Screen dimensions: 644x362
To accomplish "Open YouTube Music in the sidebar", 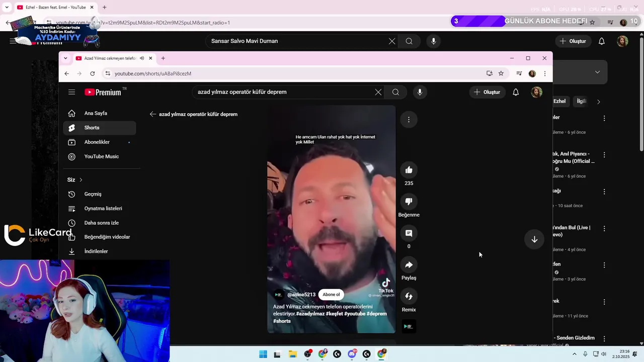I will [100, 156].
